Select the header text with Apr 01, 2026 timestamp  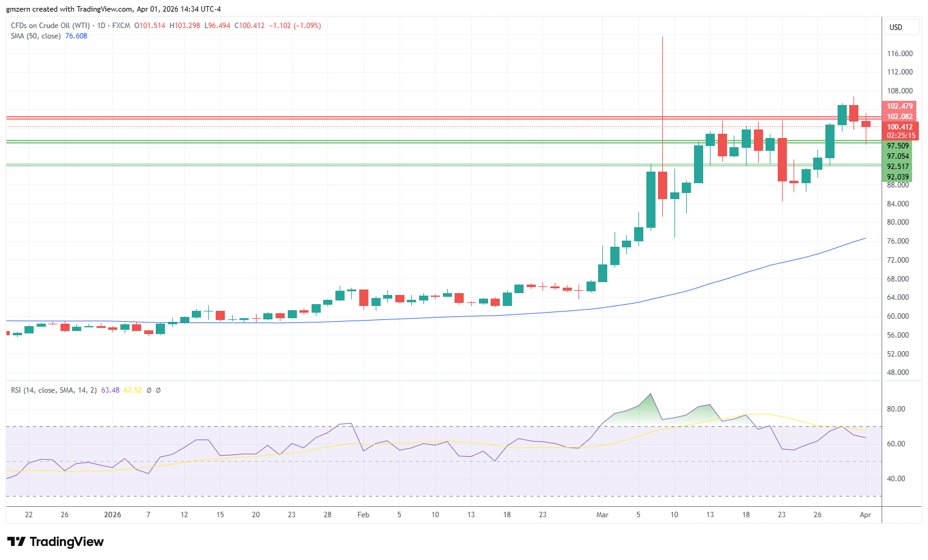tap(114, 9)
